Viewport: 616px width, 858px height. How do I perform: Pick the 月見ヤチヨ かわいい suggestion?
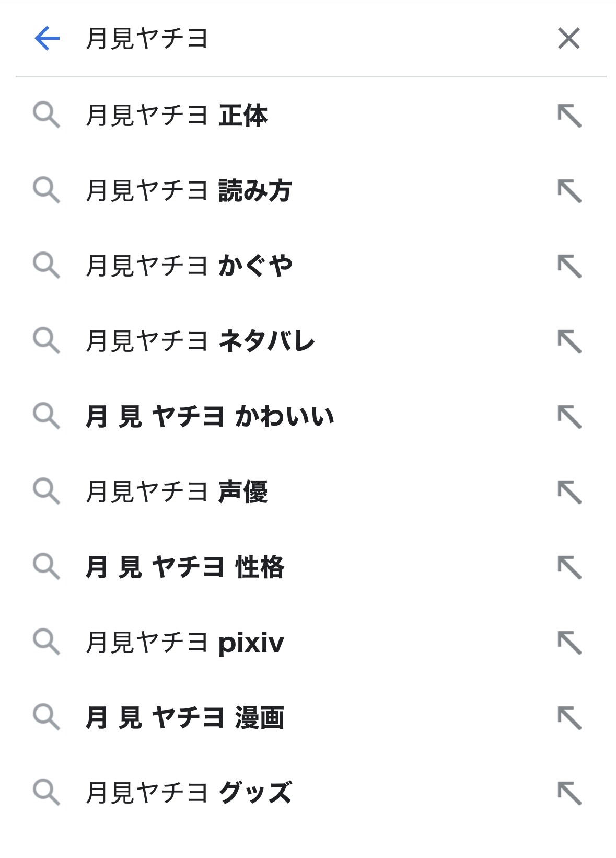point(210,417)
